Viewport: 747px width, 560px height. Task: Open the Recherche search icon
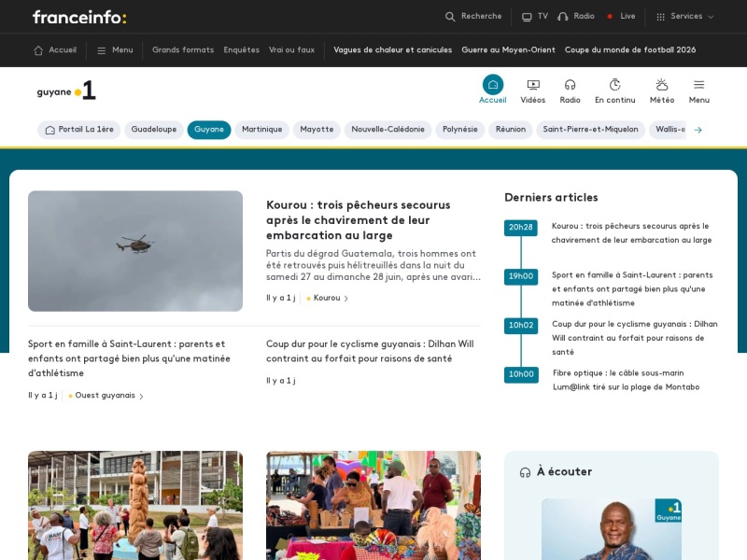450,17
